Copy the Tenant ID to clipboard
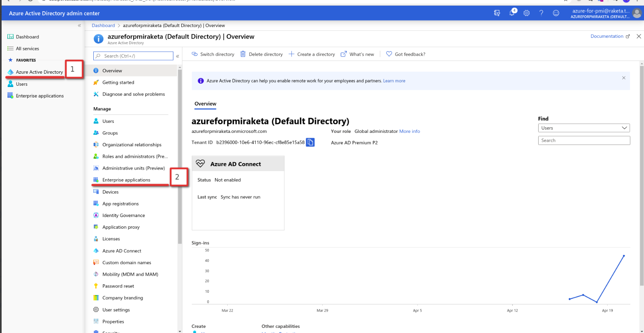Image resolution: width=644 pixels, height=333 pixels. coord(310,142)
